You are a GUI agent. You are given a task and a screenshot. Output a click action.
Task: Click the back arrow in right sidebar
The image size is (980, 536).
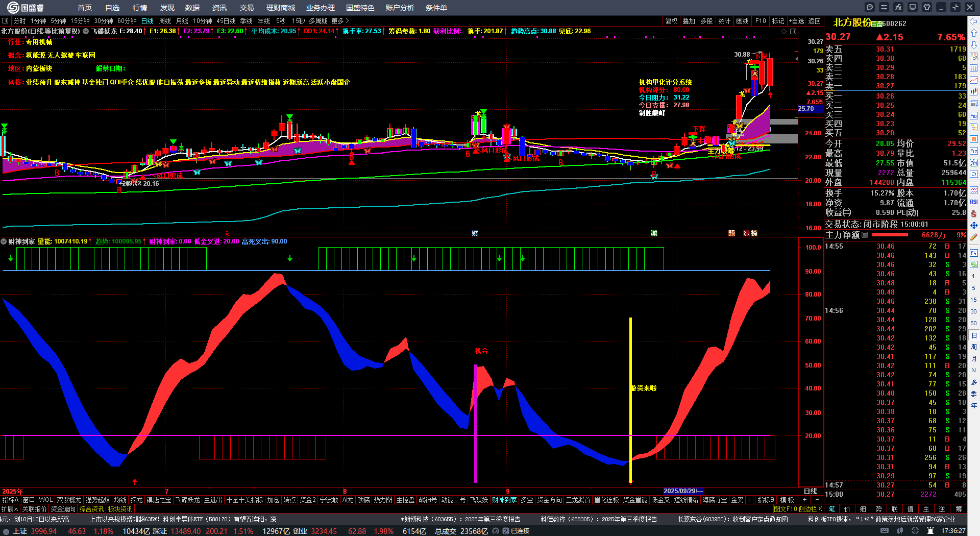pos(974,21)
